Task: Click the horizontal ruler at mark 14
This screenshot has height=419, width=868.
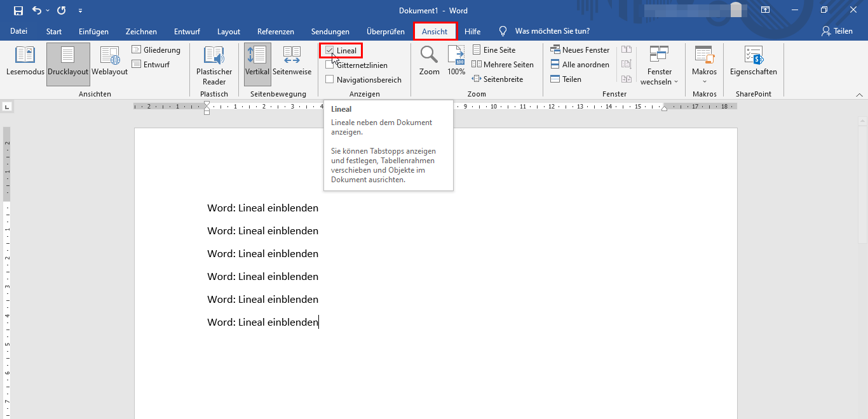Action: point(609,107)
